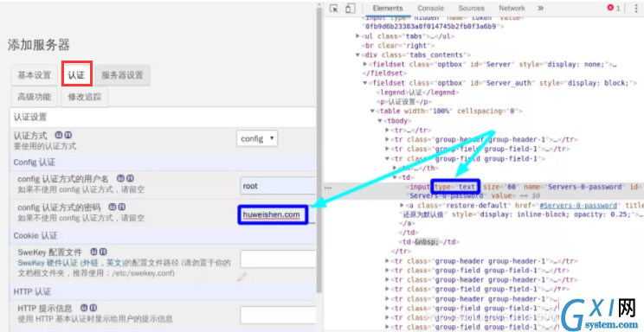Click the ? help icon beside config 认证方式的用户名

pyautogui.click(x=120, y=178)
